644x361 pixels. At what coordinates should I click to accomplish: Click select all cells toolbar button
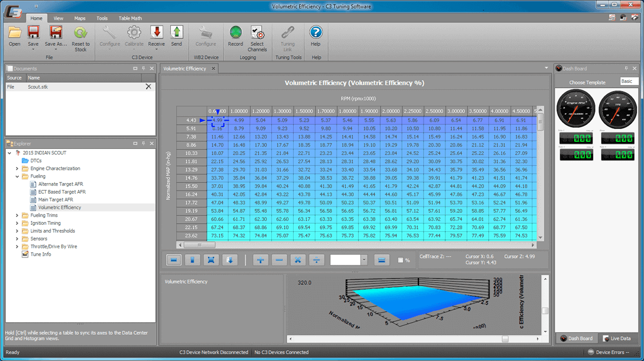(x=211, y=260)
